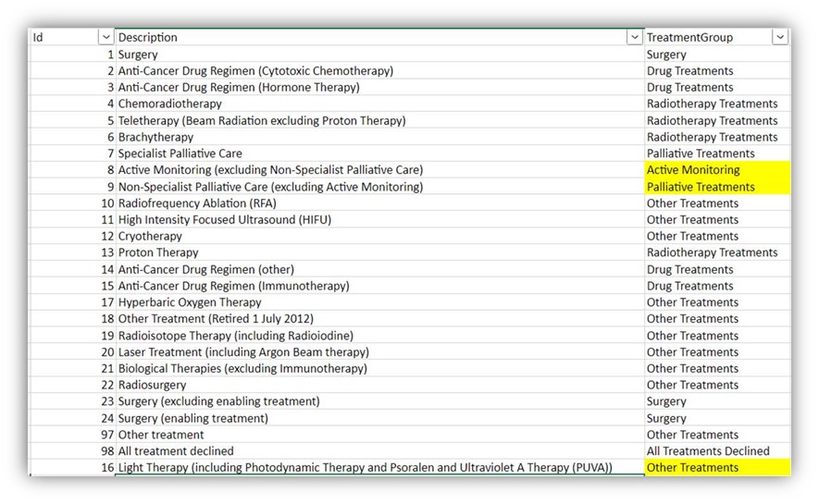Select the 'Light Therapy (including Photodynamic Therapy...' cell
This screenshot has height=504, width=819.
click(379, 468)
